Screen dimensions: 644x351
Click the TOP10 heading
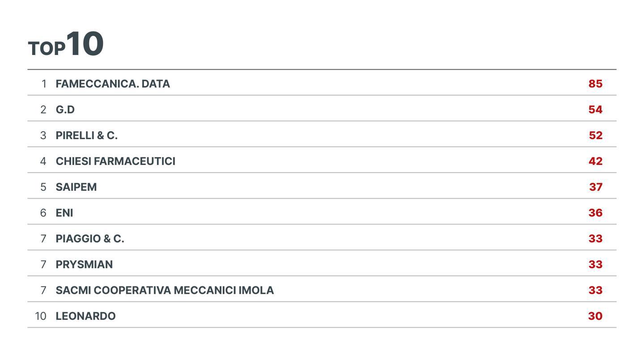[66, 45]
